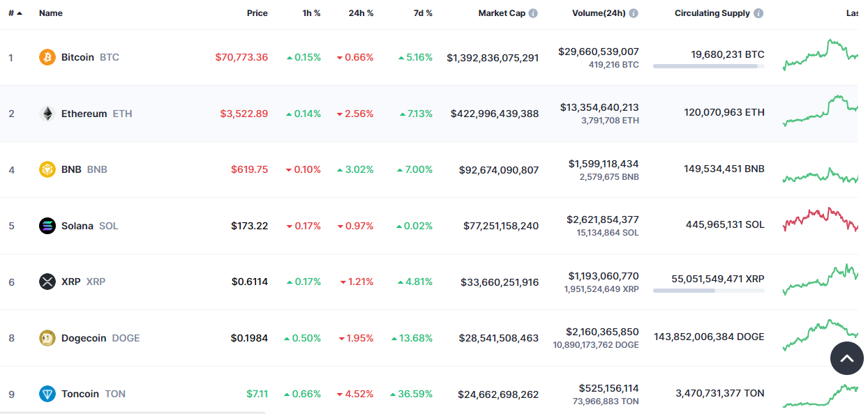Image resolution: width=868 pixels, height=414 pixels.
Task: Click Bitcoin price $70,773.36
Action: 241,57
